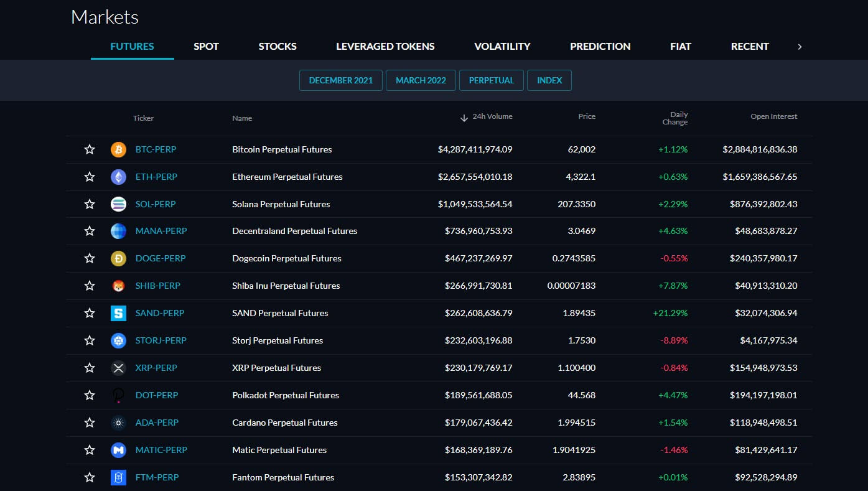This screenshot has width=868, height=491.
Task: Filter by DECEMBER 2021 futures
Action: pos(341,80)
